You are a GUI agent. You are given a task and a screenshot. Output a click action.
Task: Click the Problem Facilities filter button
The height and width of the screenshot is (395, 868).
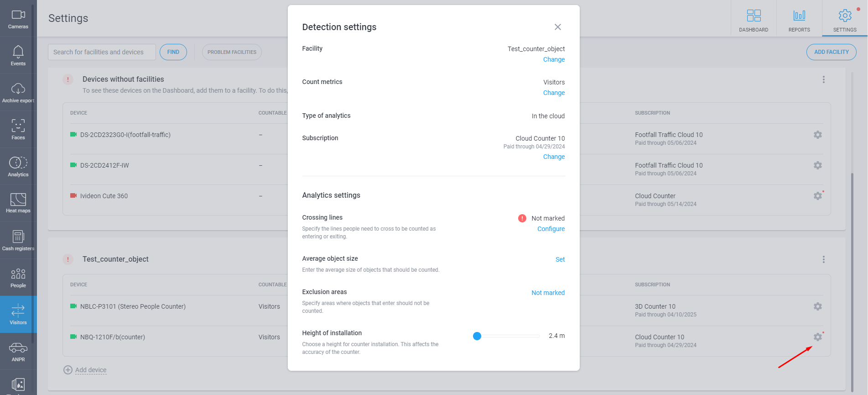point(232,52)
